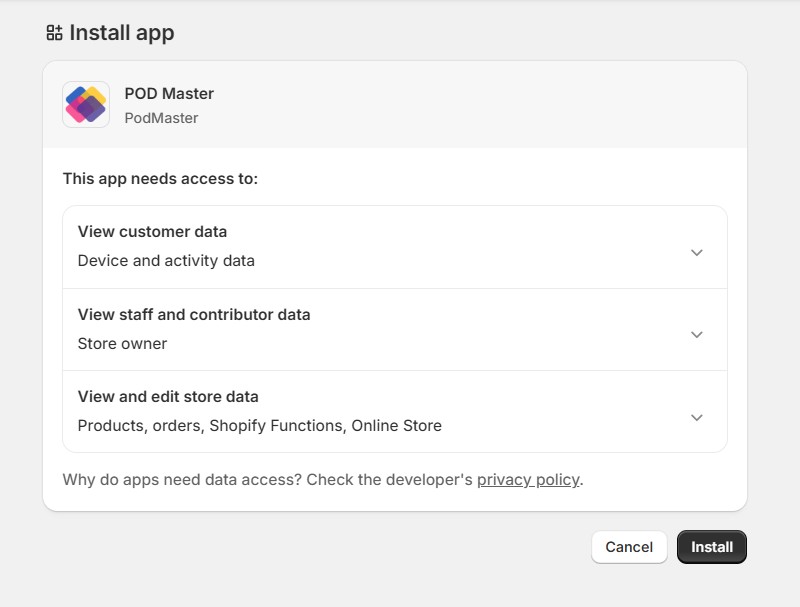Open the developer's privacy policy
The width and height of the screenshot is (800, 607).
click(x=528, y=480)
